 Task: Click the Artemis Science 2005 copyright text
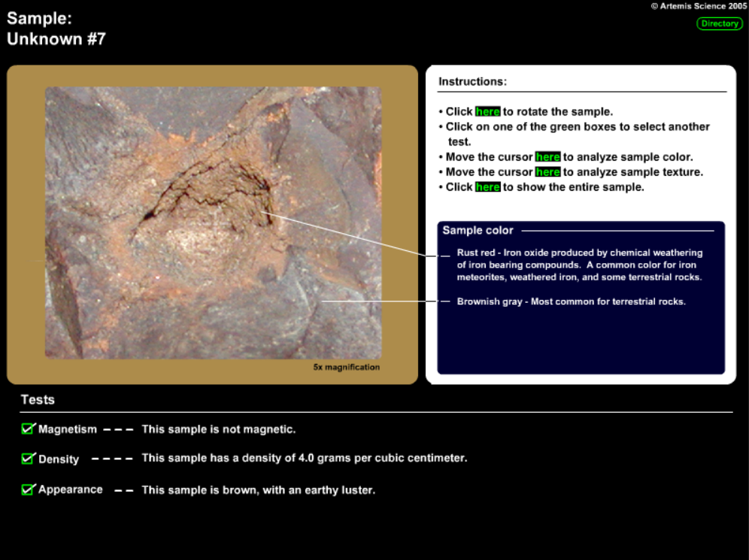coord(699,6)
